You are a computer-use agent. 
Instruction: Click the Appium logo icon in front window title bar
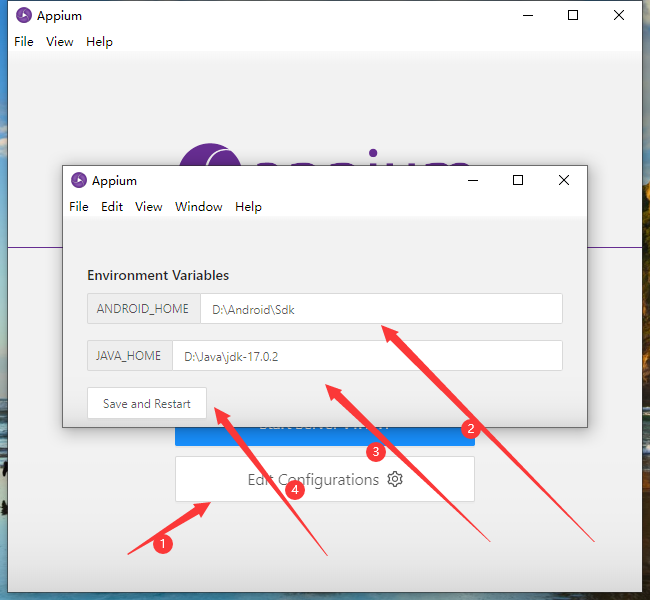tap(79, 180)
